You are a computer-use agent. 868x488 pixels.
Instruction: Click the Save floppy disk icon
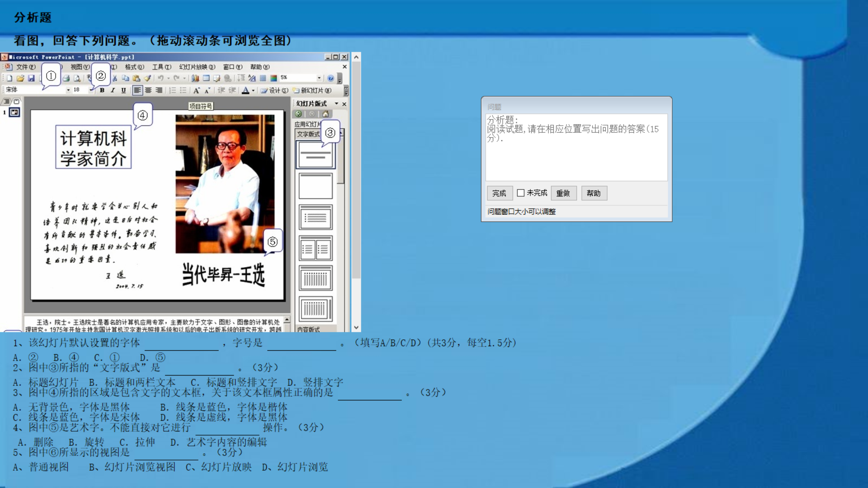point(31,78)
